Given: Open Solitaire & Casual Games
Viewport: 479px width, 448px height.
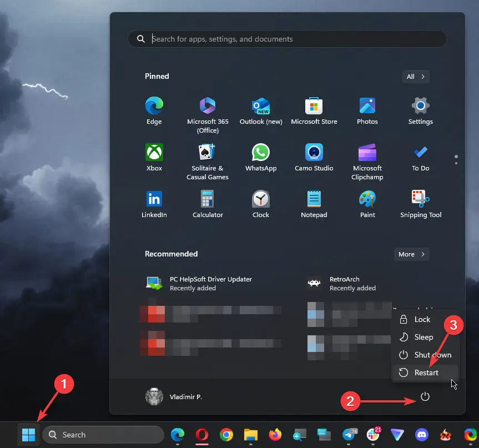Looking at the screenshot, I should (x=208, y=162).
